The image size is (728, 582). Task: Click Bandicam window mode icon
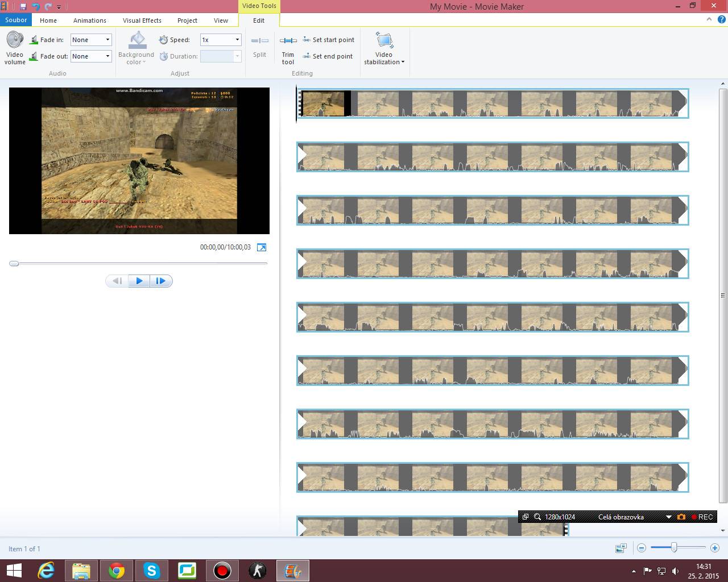tap(526, 517)
